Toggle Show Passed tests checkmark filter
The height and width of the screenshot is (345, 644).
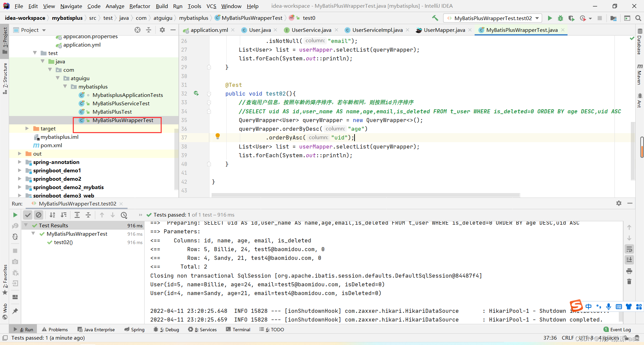click(28, 215)
